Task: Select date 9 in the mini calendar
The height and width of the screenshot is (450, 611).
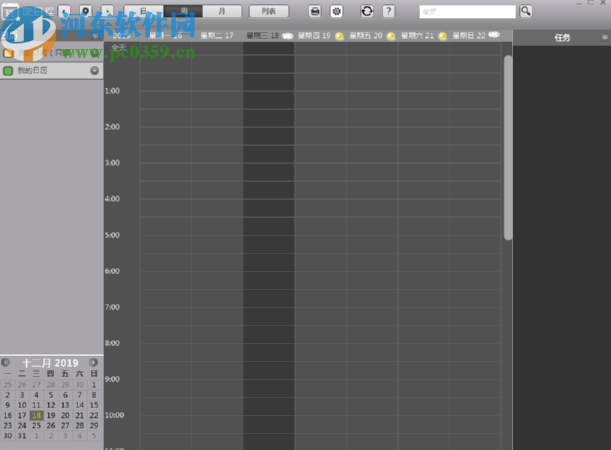Action: tap(7, 405)
